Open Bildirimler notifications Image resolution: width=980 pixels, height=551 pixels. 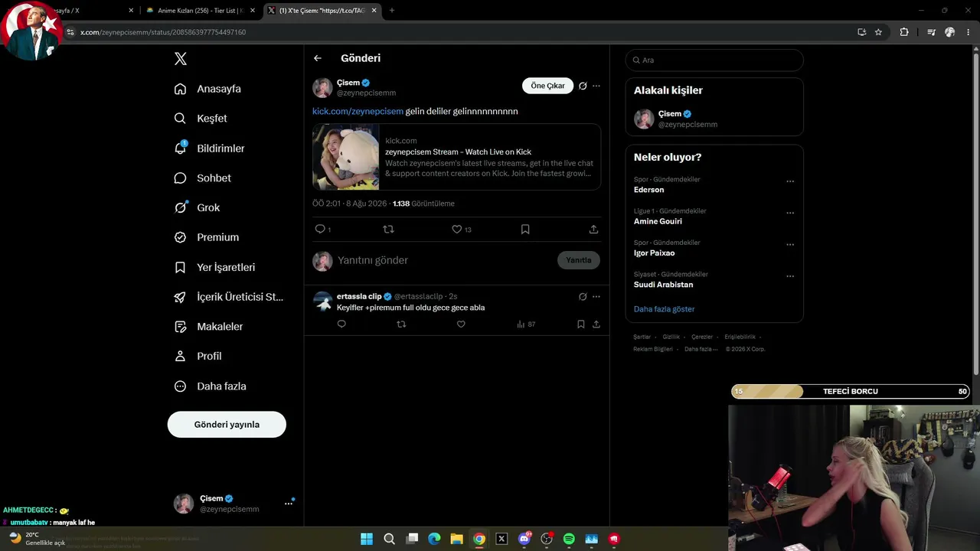pyautogui.click(x=210, y=148)
